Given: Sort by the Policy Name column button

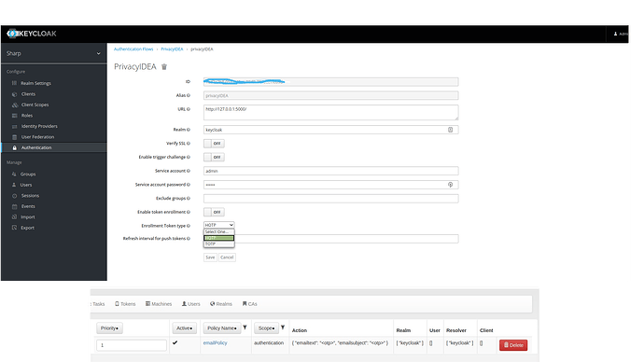Looking at the screenshot, I should (222, 327).
